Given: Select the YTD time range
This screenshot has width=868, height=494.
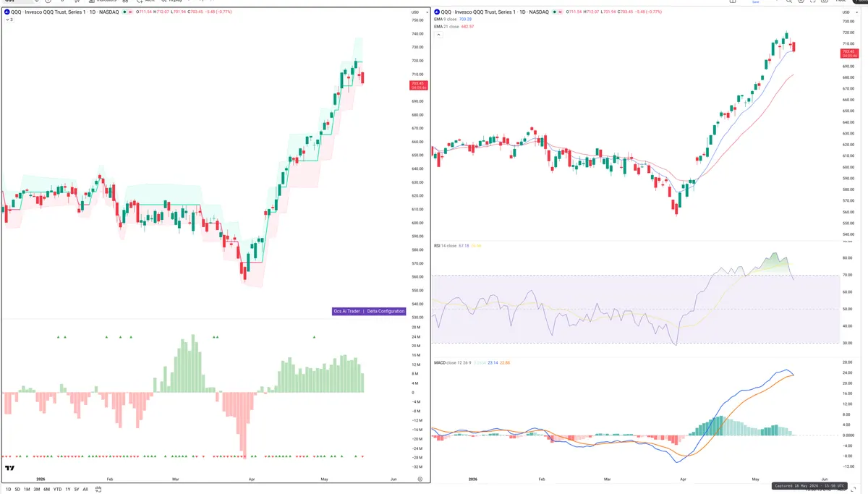Looking at the screenshot, I should 57,490.
